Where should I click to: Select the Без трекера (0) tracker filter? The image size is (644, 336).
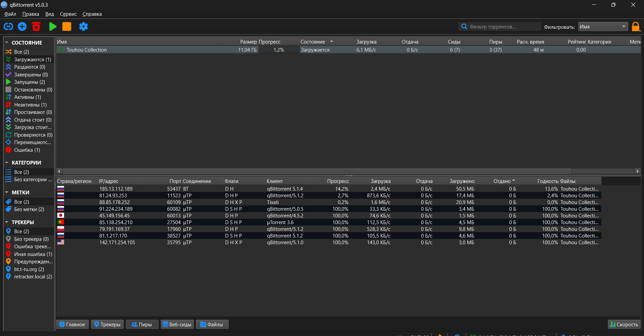click(29, 239)
